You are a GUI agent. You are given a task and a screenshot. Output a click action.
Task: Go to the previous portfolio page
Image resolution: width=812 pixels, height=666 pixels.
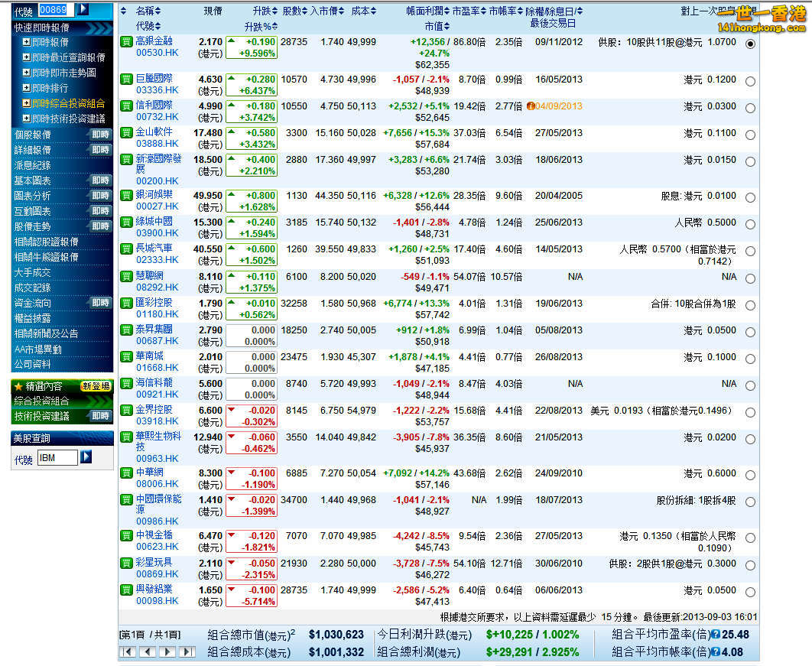[148, 652]
